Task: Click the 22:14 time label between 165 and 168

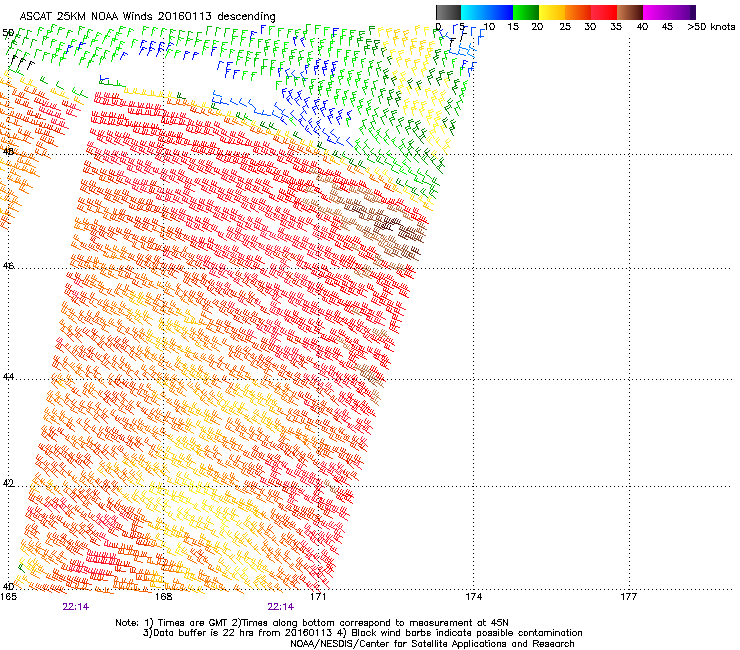Action: [x=76, y=607]
